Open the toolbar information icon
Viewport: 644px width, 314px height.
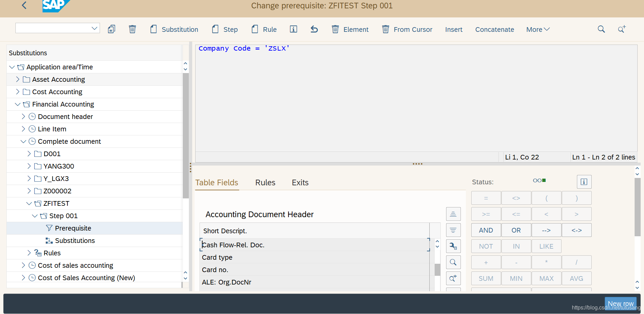(x=293, y=29)
